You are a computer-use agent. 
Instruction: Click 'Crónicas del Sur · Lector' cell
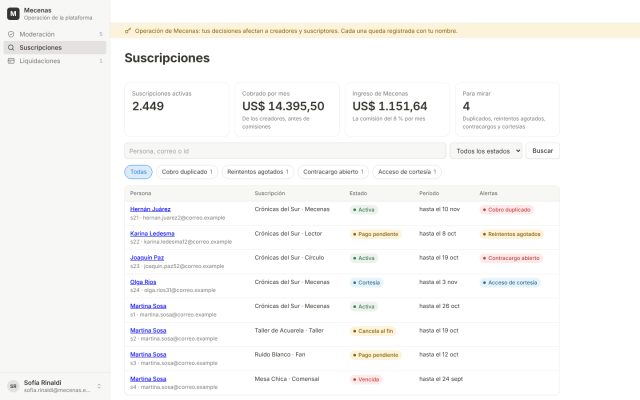click(288, 233)
